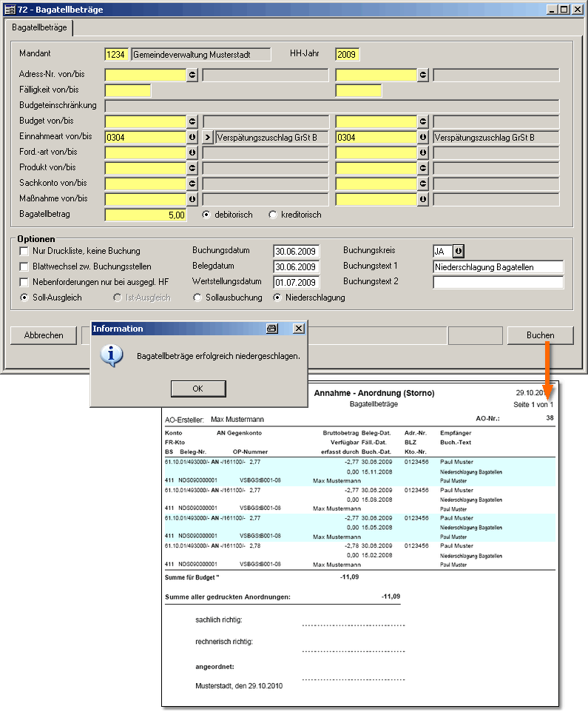
Task: Click lookup icon beside first Adress-Nr. field
Action: 192,75
